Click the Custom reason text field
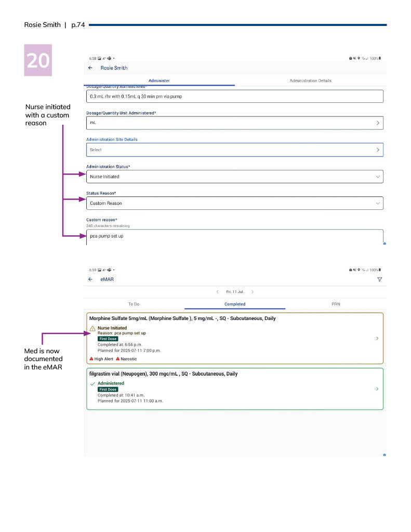The image size is (411, 532). click(x=234, y=236)
